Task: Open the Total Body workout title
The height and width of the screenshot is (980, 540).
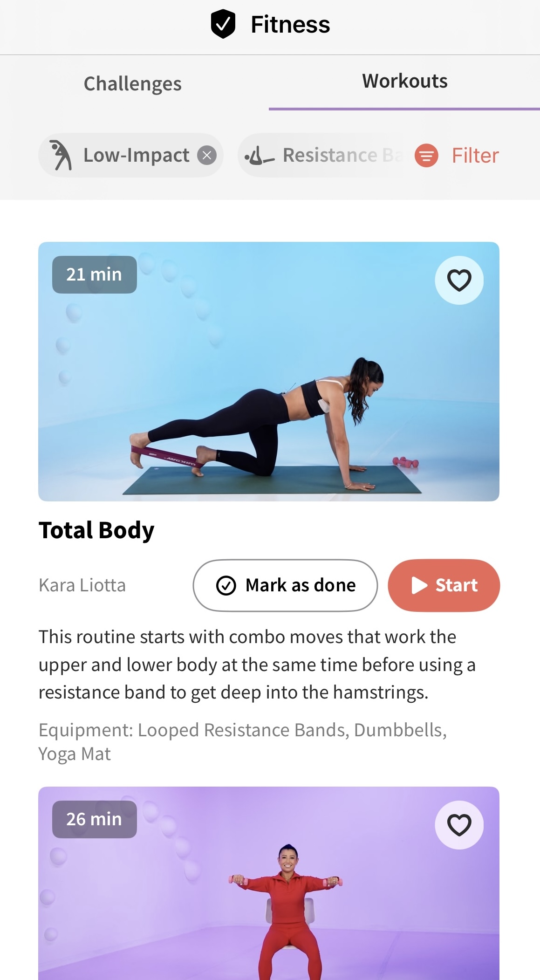Action: pyautogui.click(x=96, y=530)
